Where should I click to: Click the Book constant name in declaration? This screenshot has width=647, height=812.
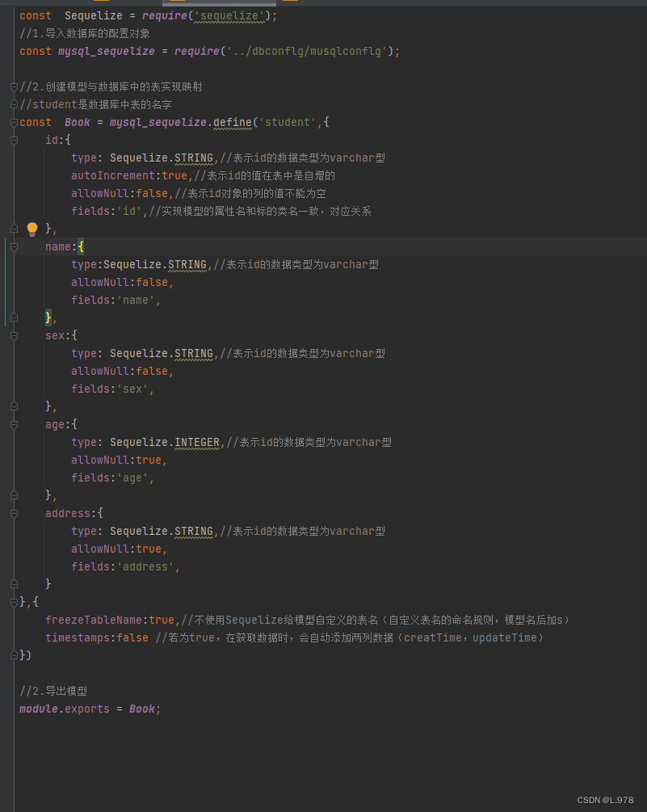tap(77, 122)
